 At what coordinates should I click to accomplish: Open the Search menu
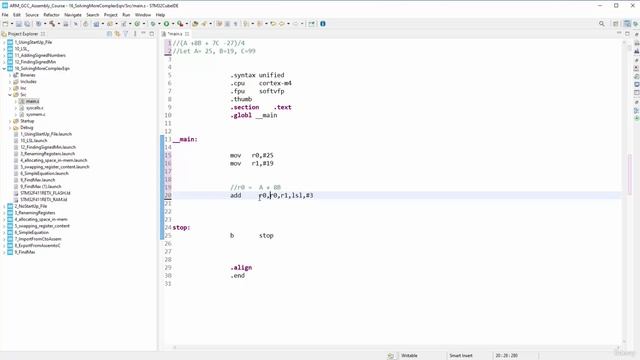[93, 15]
